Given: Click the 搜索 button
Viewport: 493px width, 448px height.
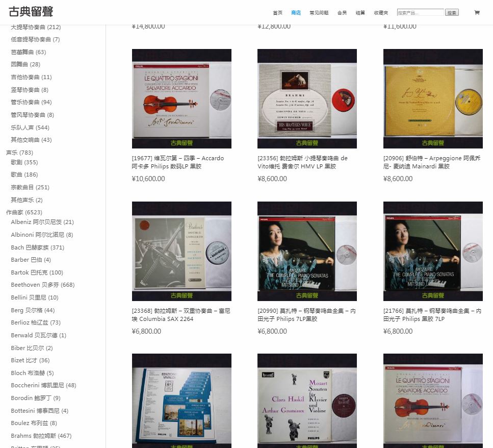Looking at the screenshot, I should 452,13.
